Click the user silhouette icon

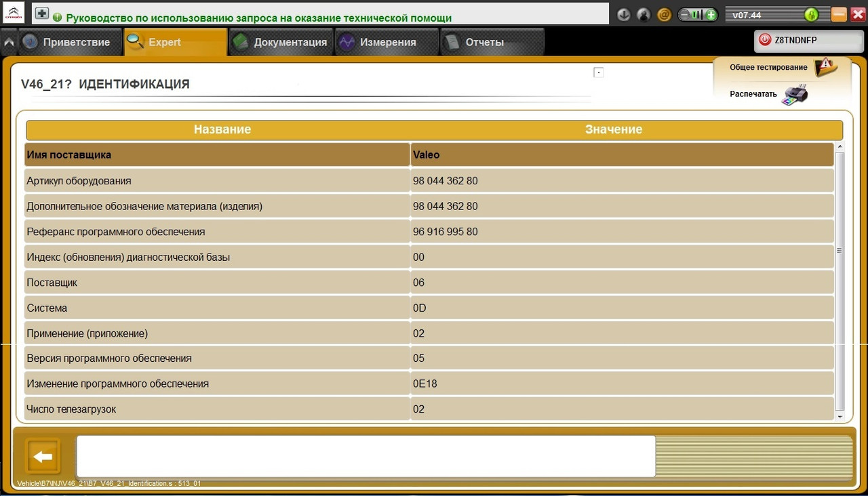click(644, 14)
